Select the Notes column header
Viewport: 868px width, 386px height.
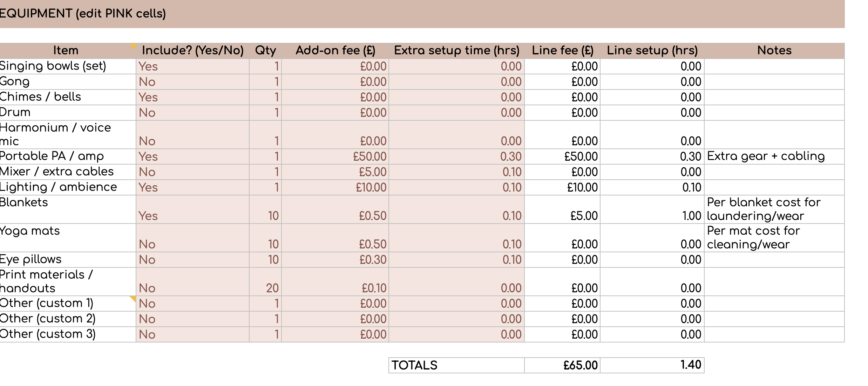pyautogui.click(x=774, y=51)
